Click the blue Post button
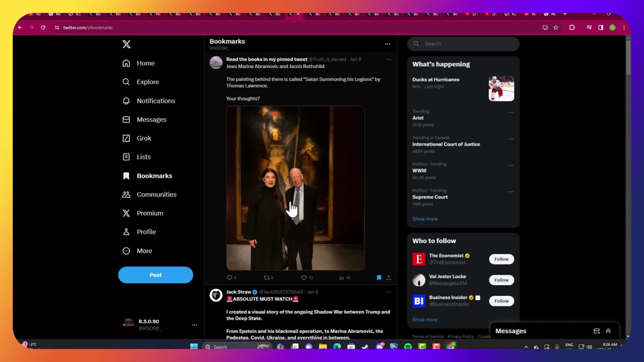Viewport: 644px width, 362px height. [x=155, y=275]
